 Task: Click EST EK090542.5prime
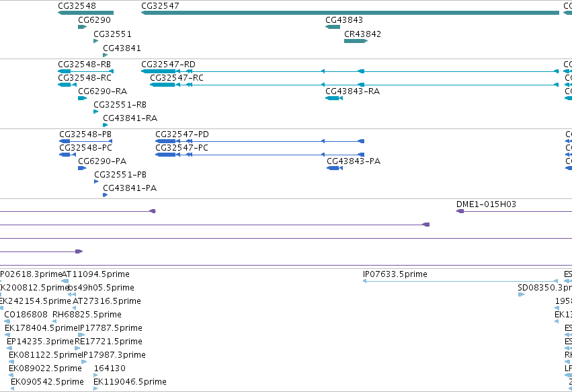point(47,382)
